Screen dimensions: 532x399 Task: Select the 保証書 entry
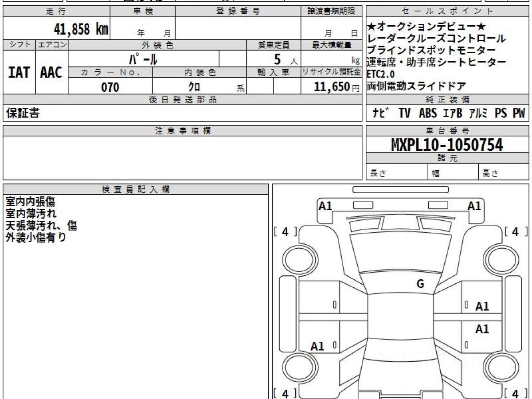(23, 113)
